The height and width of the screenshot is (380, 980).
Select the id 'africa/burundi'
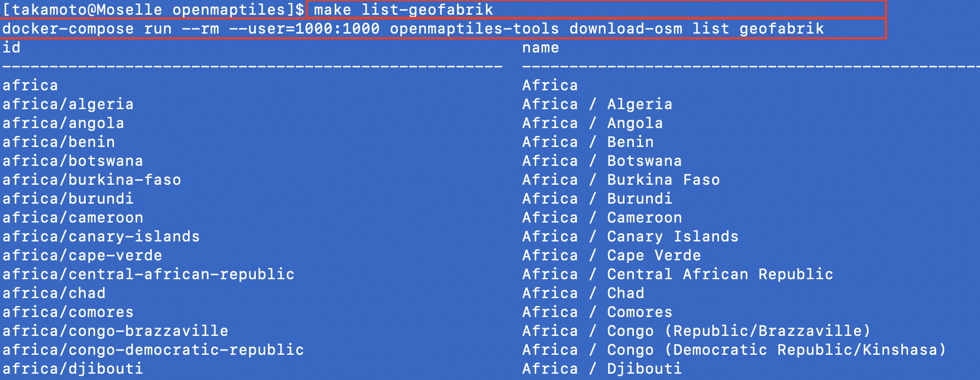68,199
